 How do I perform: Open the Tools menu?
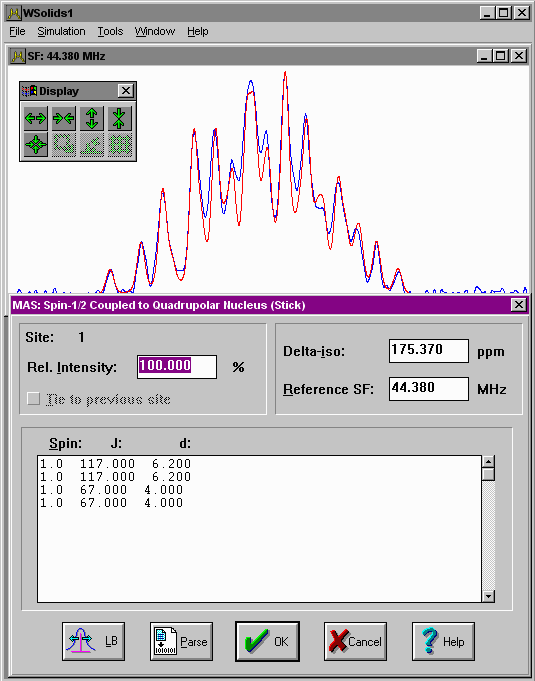tap(110, 32)
